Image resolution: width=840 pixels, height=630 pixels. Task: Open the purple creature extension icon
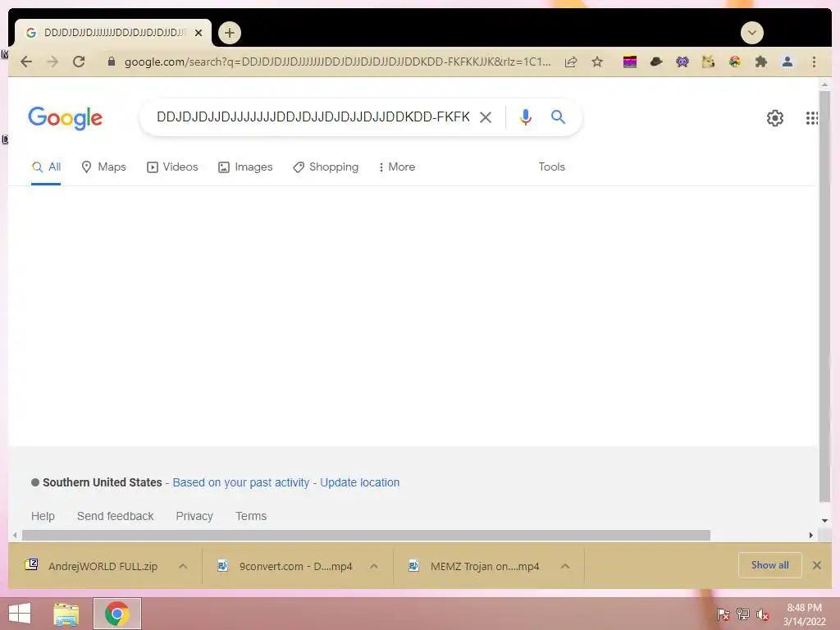682,62
